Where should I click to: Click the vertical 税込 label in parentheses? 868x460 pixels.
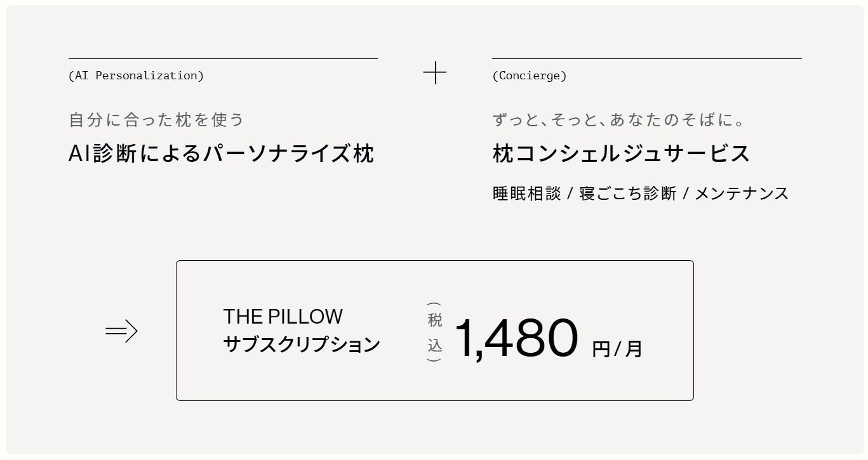434,332
